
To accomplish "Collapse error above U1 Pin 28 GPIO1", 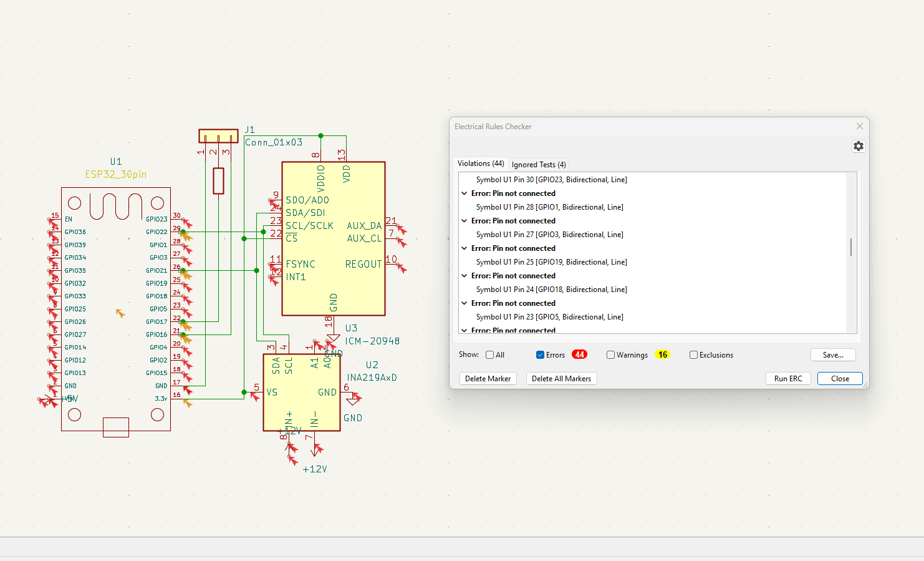I will pos(464,193).
